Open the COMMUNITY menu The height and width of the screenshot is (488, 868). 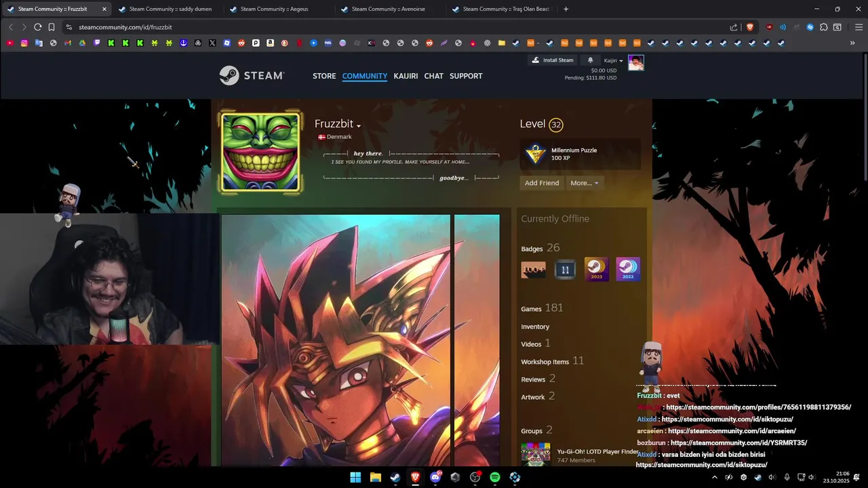click(x=365, y=76)
